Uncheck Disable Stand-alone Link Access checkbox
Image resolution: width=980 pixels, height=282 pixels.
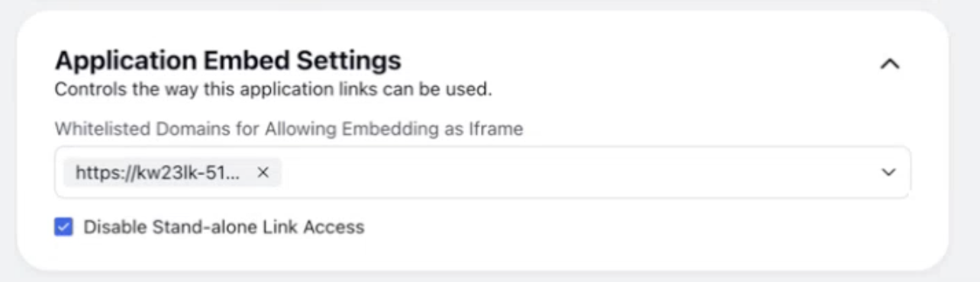pyautogui.click(x=63, y=226)
